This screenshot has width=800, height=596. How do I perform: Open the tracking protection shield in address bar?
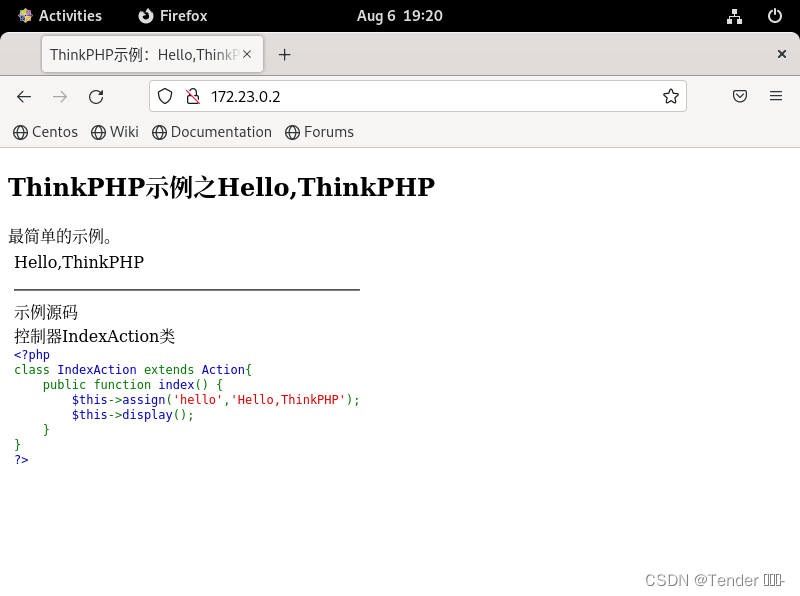[x=164, y=96]
